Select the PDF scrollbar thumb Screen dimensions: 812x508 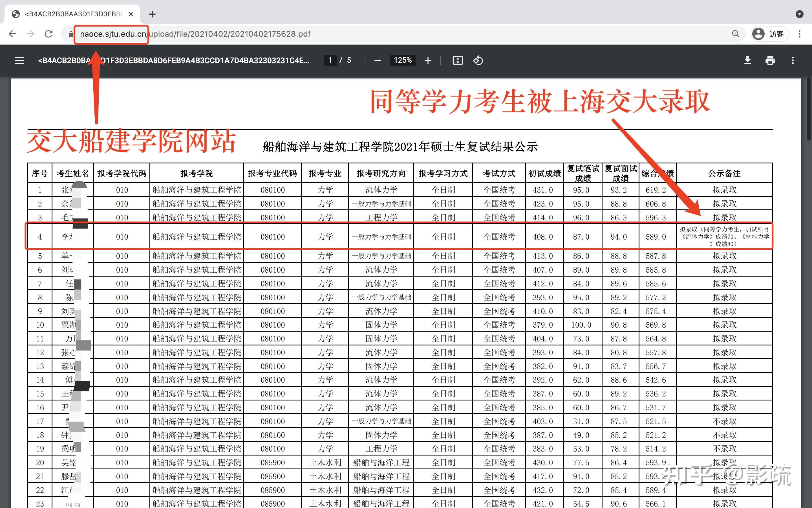809,109
